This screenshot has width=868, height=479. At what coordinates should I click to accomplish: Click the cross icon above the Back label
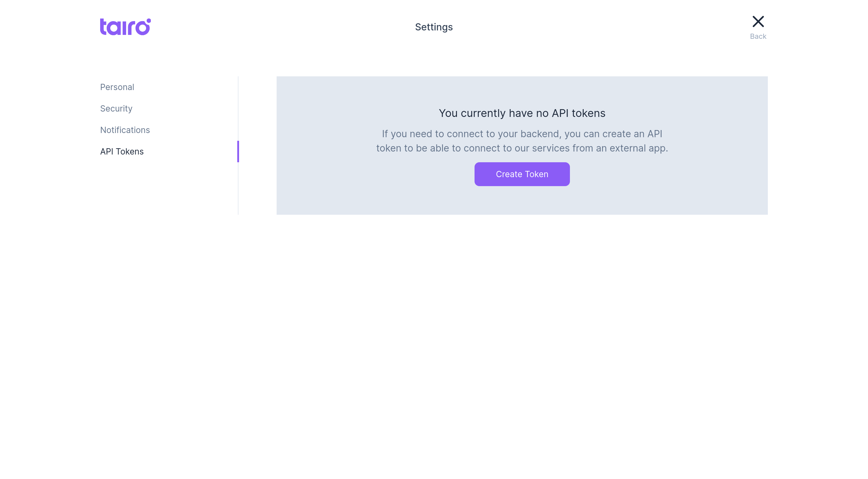point(758,21)
